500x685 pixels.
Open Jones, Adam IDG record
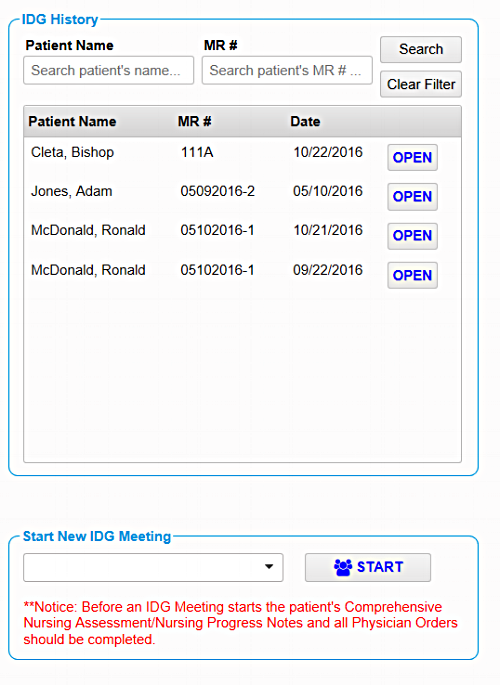(412, 197)
